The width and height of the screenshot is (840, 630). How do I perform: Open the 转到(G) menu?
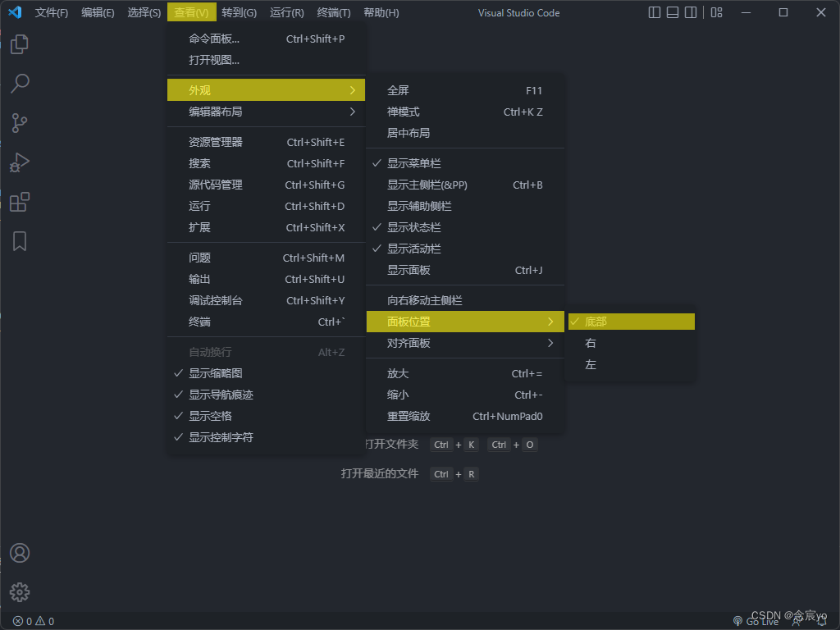(239, 12)
